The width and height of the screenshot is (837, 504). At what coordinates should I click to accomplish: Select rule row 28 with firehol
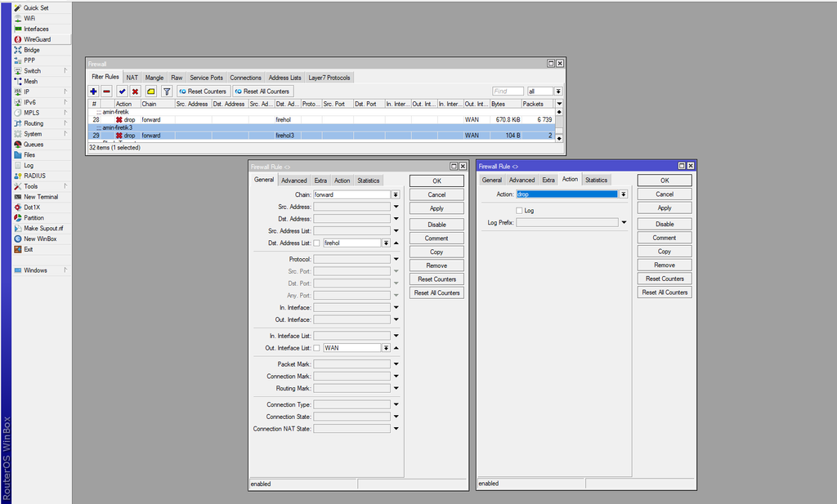point(321,120)
